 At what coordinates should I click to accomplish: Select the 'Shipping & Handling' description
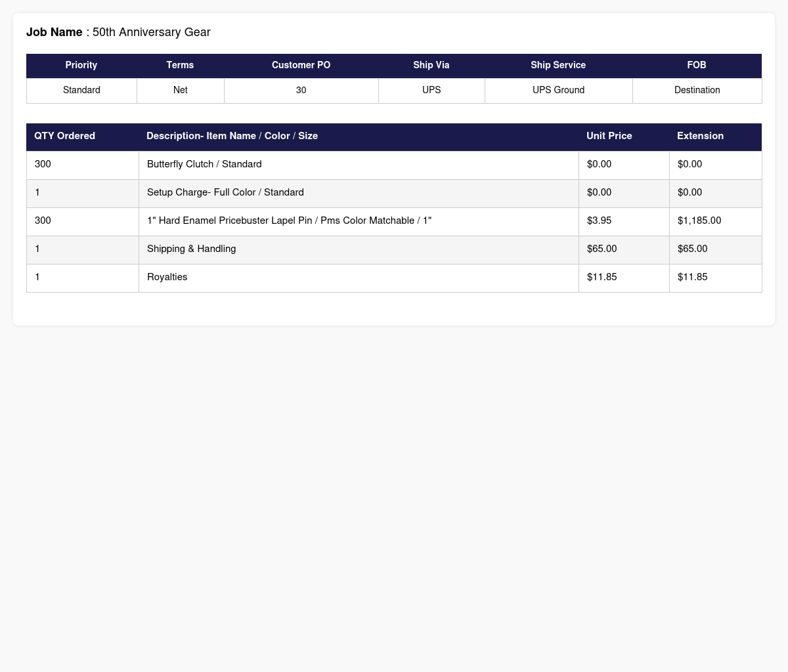coord(359,249)
